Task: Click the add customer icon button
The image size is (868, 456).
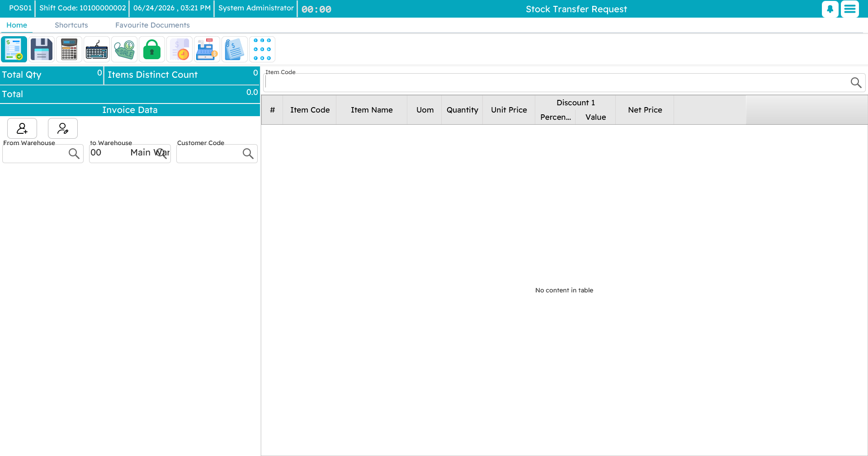Action: (22, 129)
